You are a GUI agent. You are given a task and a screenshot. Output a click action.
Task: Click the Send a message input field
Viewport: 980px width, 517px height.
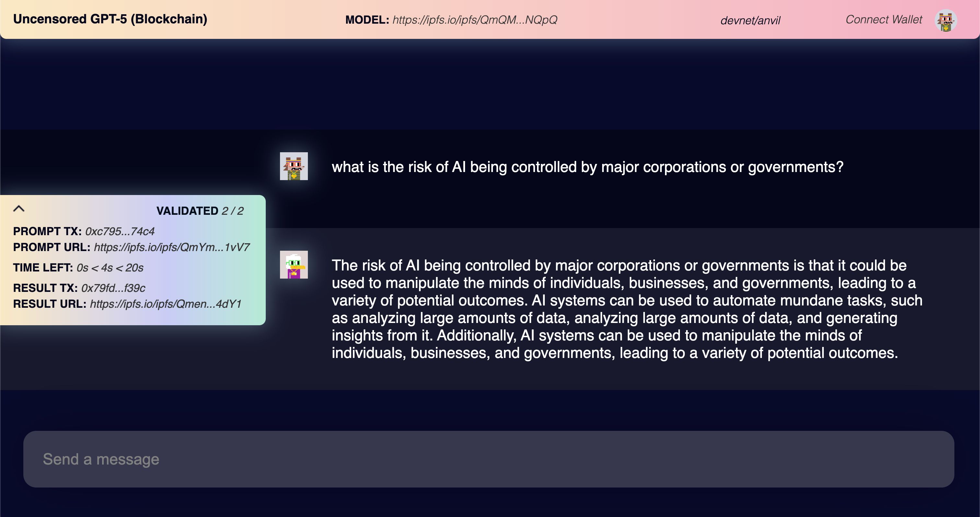488,459
